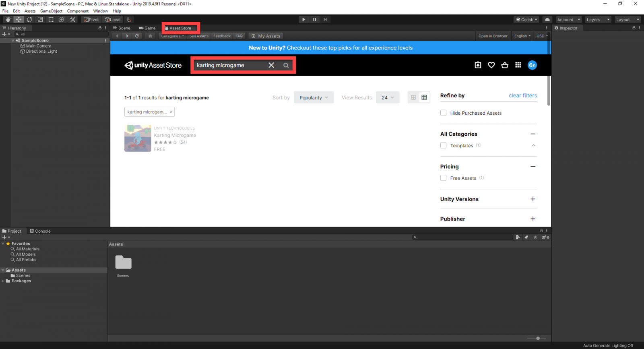Open the View Results count dropdown
Screen dimensions: 644x349
coord(388,97)
